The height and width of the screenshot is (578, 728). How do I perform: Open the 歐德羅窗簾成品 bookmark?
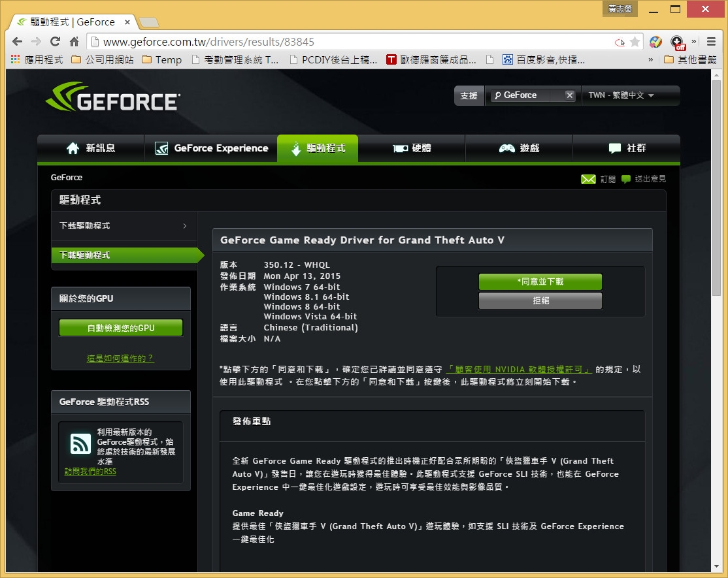[431, 60]
